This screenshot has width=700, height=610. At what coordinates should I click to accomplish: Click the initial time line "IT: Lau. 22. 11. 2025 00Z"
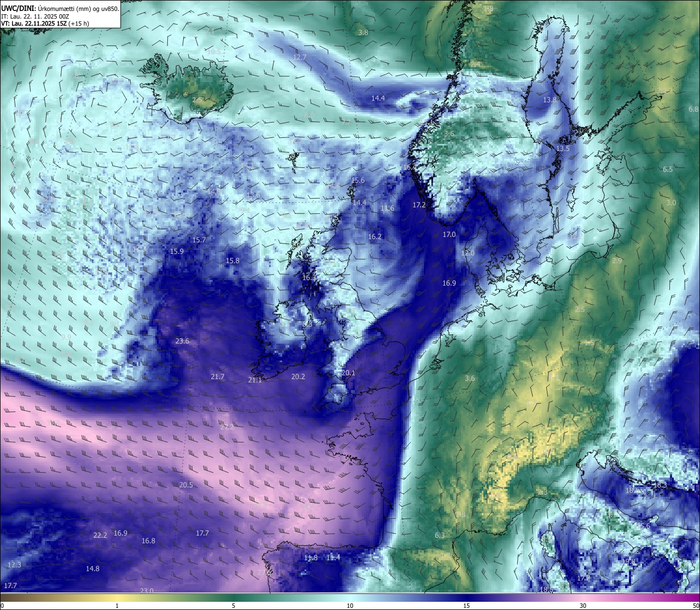[x=35, y=16]
